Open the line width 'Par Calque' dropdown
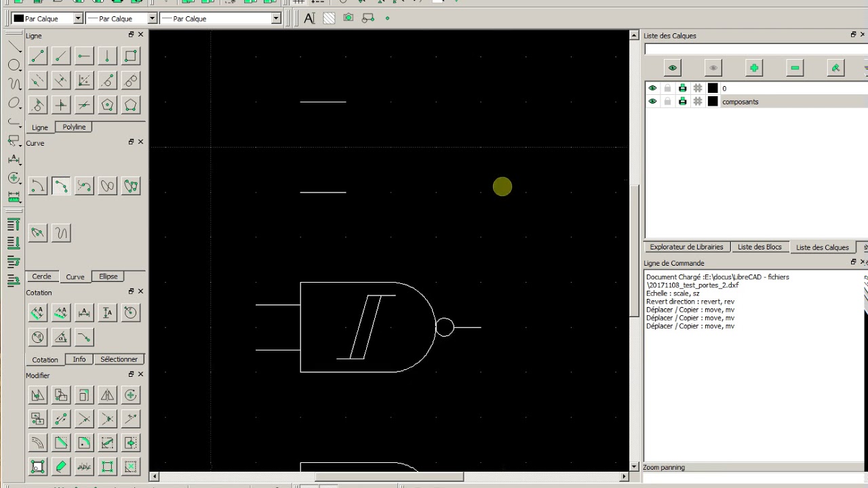 (121, 18)
